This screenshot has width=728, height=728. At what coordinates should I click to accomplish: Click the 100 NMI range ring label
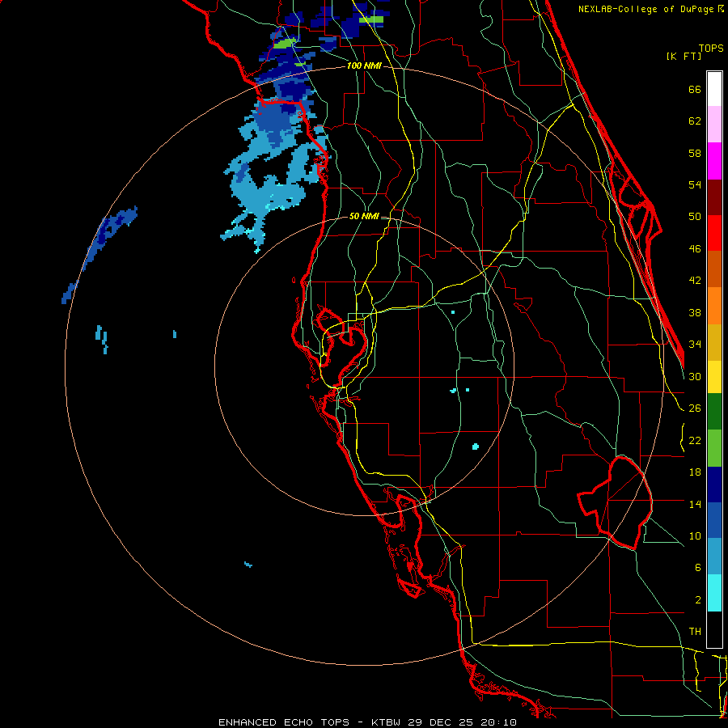tap(364, 66)
